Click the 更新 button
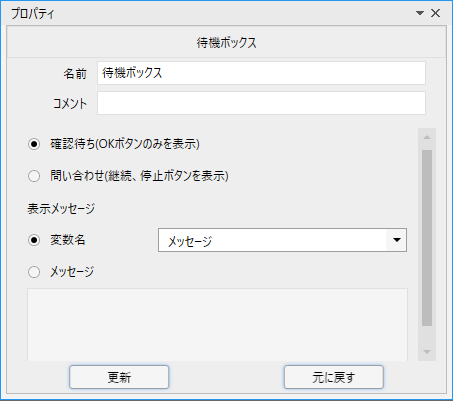The image size is (453, 401). tap(119, 377)
